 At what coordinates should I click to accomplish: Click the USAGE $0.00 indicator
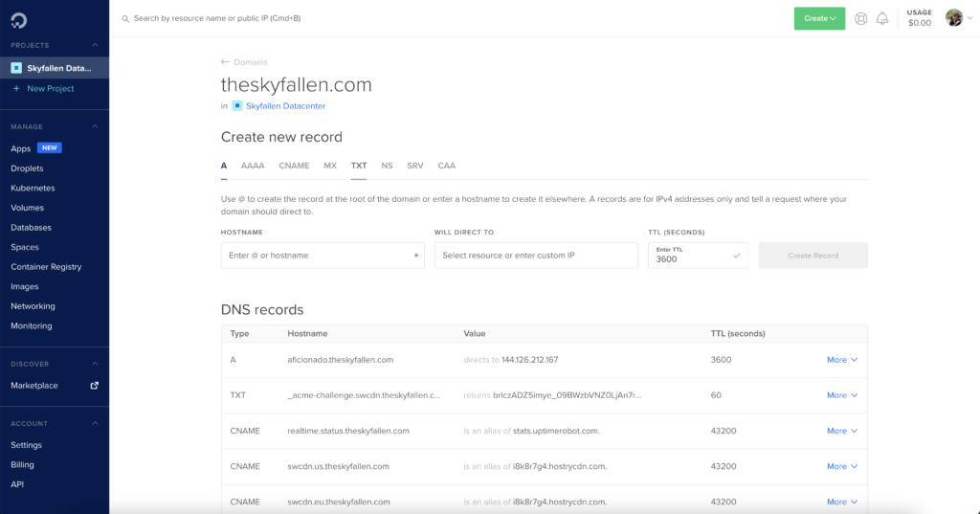tap(920, 18)
